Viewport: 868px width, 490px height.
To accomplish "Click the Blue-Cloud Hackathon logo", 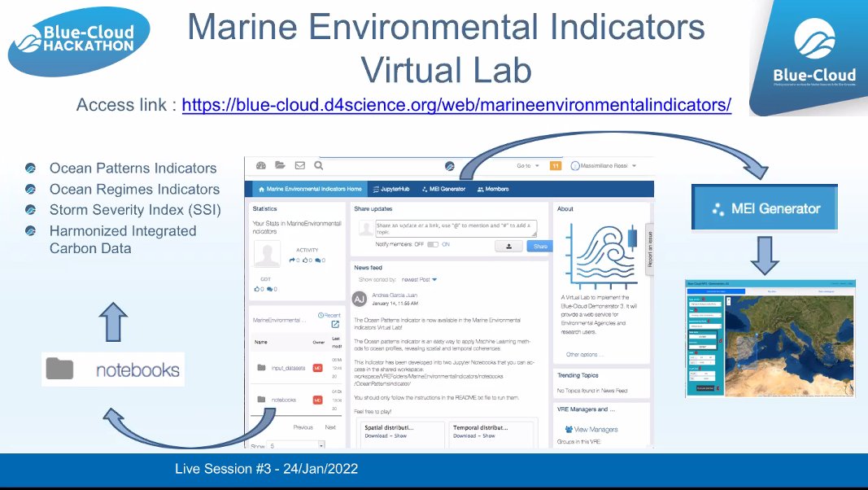I will (79, 40).
